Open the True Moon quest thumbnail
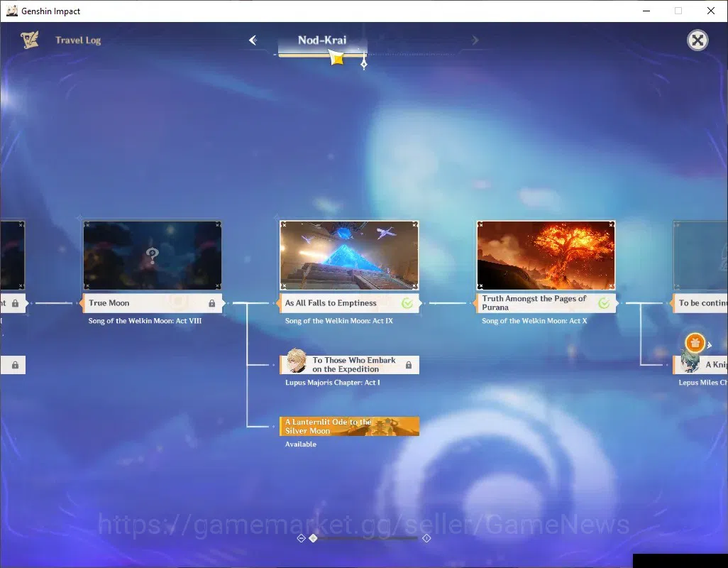Viewport: 728px width, 568px height. 153,256
